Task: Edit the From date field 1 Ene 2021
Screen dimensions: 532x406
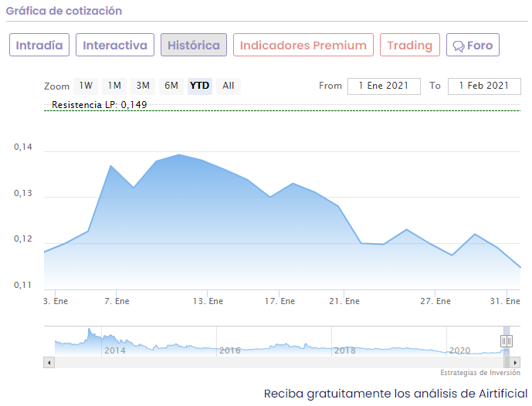Action: (384, 86)
